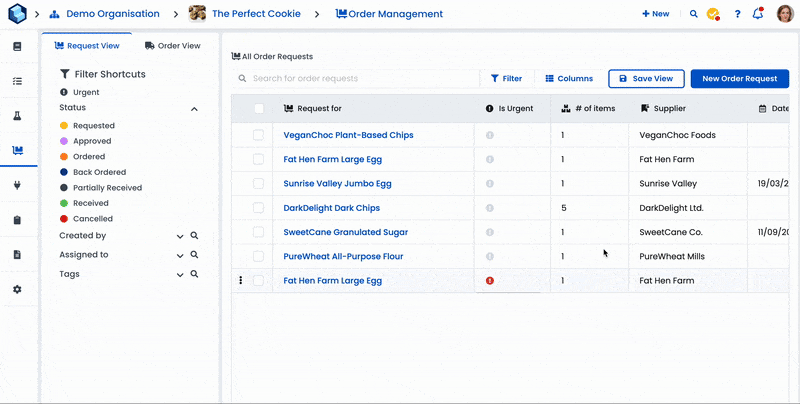This screenshot has width=800, height=404.
Task: Select the Request View tab
Action: pyautogui.click(x=86, y=46)
